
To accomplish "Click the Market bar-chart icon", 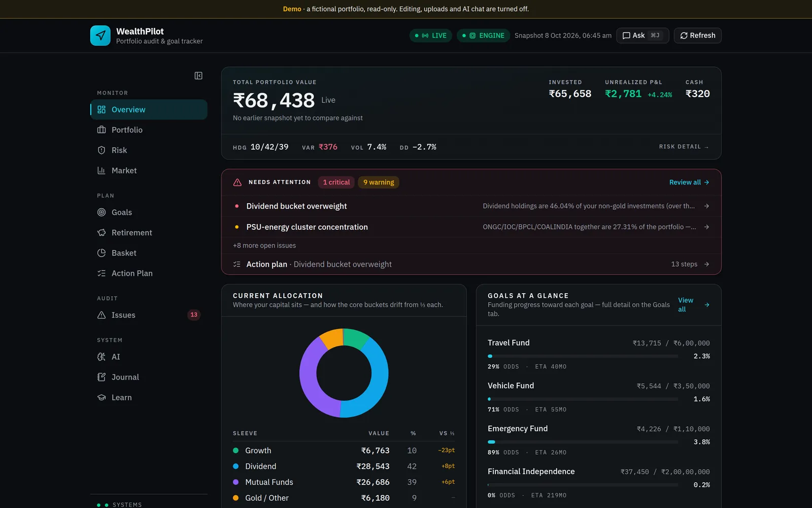I will pyautogui.click(x=101, y=171).
